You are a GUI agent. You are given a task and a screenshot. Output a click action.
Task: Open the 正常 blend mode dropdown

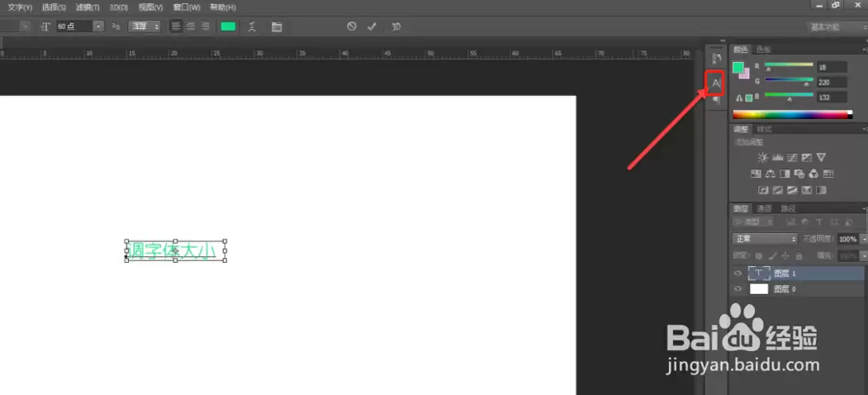coord(764,239)
